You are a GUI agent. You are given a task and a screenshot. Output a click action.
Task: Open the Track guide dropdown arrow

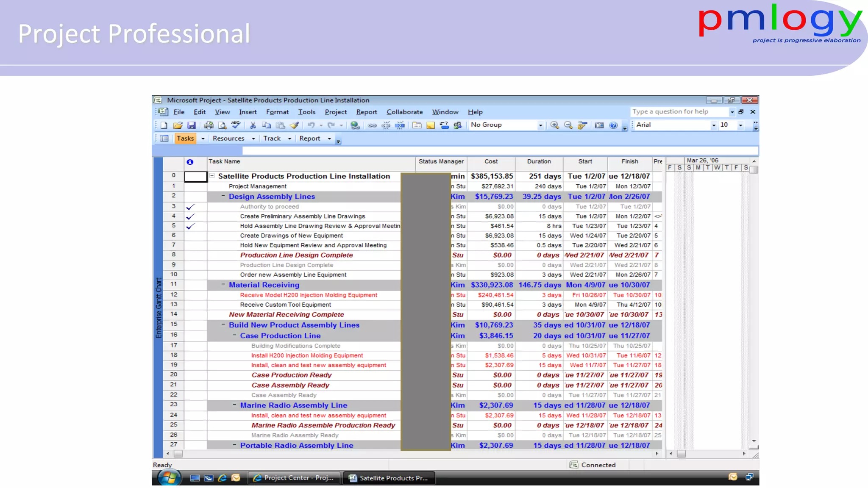289,139
